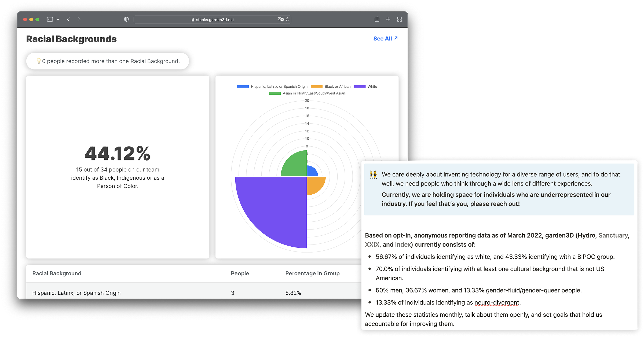Click the dancers emoji in callout
644x337 pixels.
pyautogui.click(x=373, y=175)
